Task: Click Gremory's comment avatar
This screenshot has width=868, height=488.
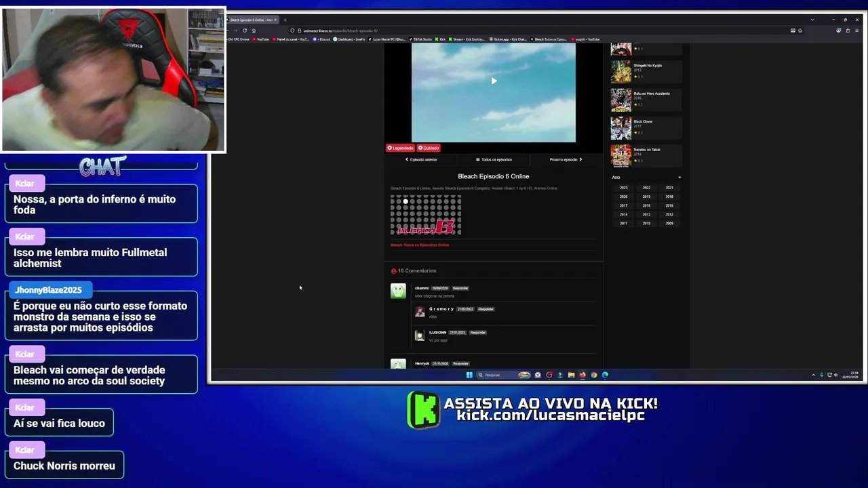Action: [420, 312]
